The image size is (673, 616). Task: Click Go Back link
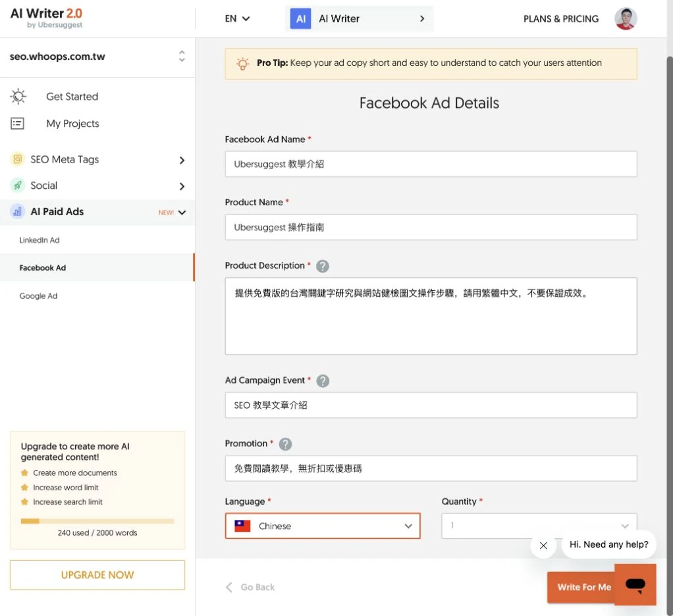click(x=257, y=587)
